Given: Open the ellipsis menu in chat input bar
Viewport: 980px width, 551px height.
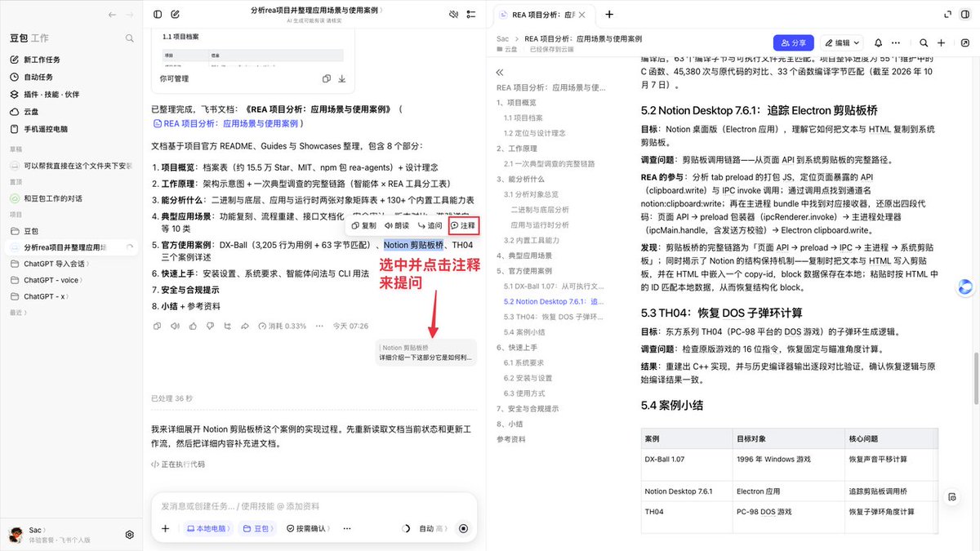Looking at the screenshot, I should 346,528.
